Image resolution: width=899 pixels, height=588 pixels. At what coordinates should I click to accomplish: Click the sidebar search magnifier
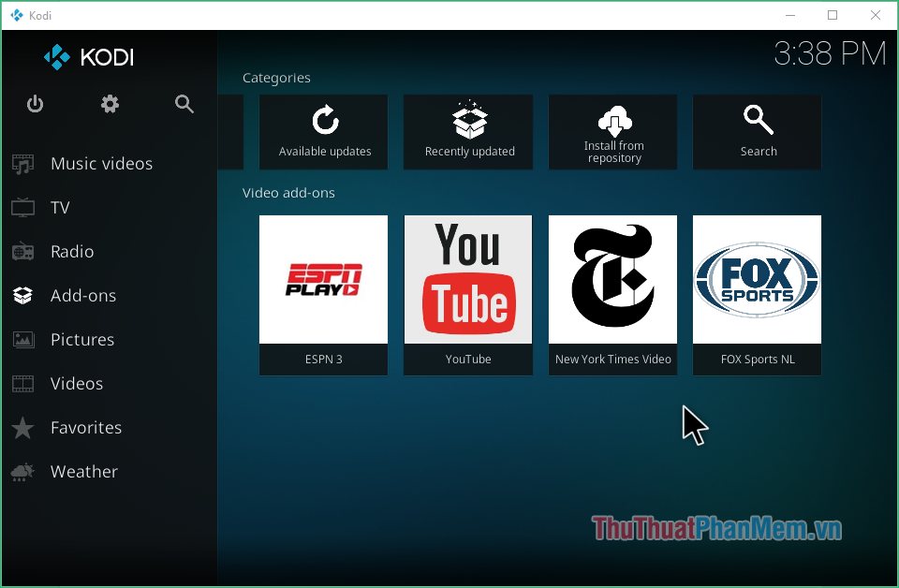(184, 104)
